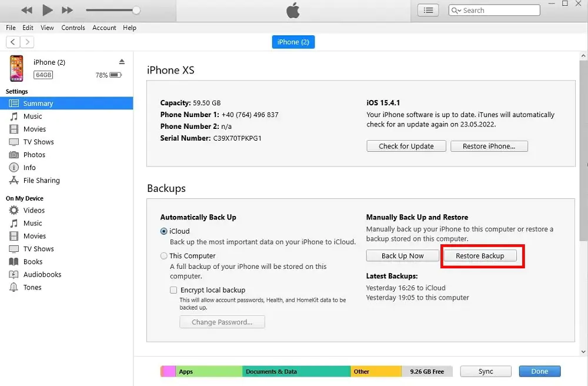Click the fast-forward playback button
Image resolution: width=588 pixels, height=386 pixels.
[67, 10]
